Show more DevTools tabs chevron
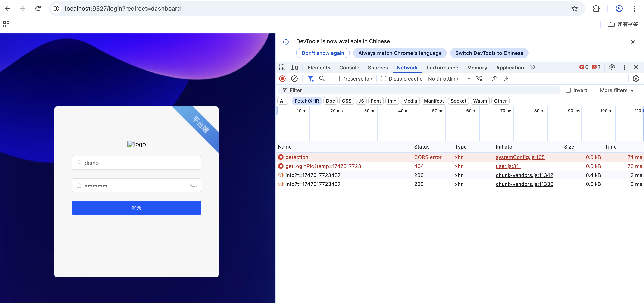 pyautogui.click(x=533, y=67)
